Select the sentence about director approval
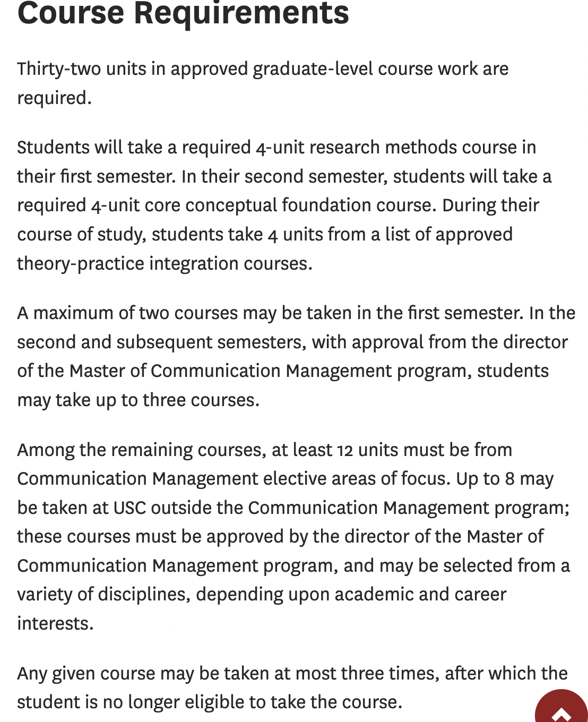Screen dimensions: 588x722 [x=292, y=342]
